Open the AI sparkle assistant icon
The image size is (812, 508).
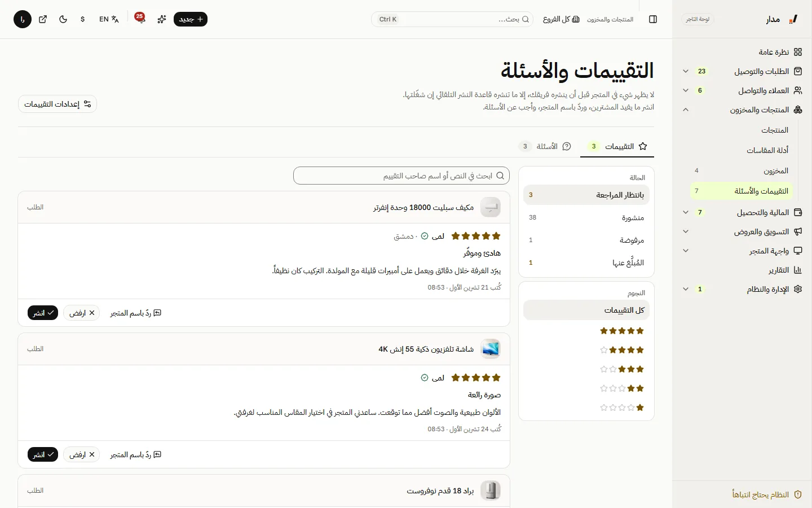tap(162, 19)
